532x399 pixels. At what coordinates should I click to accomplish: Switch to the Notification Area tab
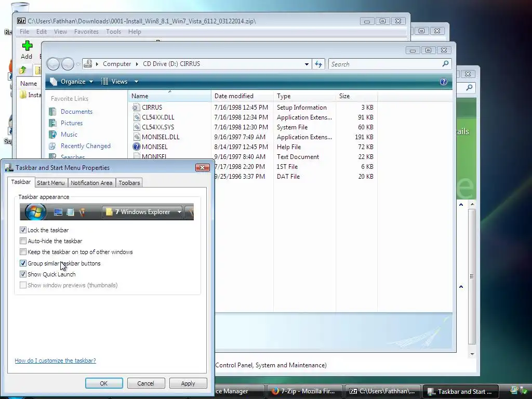pyautogui.click(x=91, y=183)
